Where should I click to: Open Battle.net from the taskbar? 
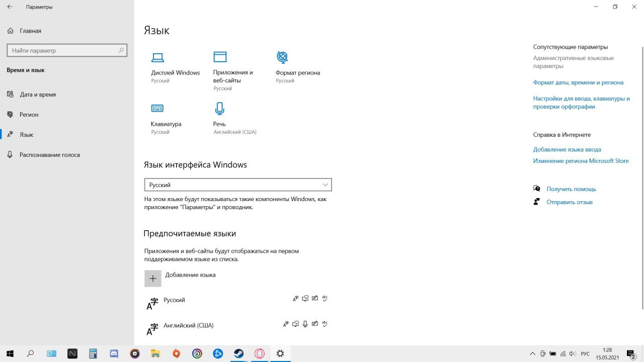[x=218, y=353]
